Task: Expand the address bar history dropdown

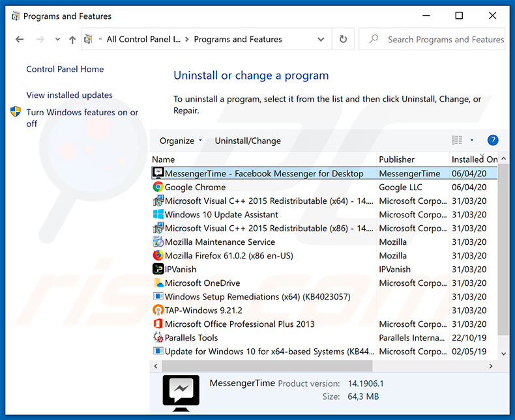Action: 321,39
